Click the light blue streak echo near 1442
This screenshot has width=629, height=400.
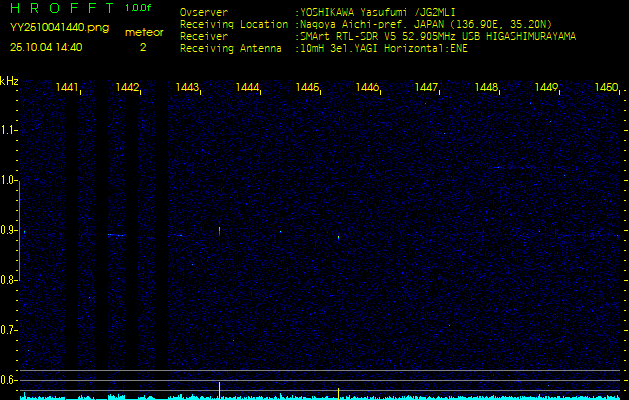(x=116, y=235)
